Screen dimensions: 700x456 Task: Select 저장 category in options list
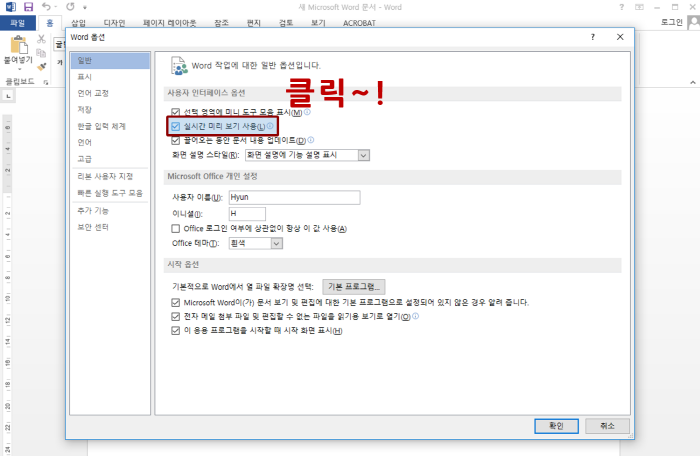tap(110, 109)
